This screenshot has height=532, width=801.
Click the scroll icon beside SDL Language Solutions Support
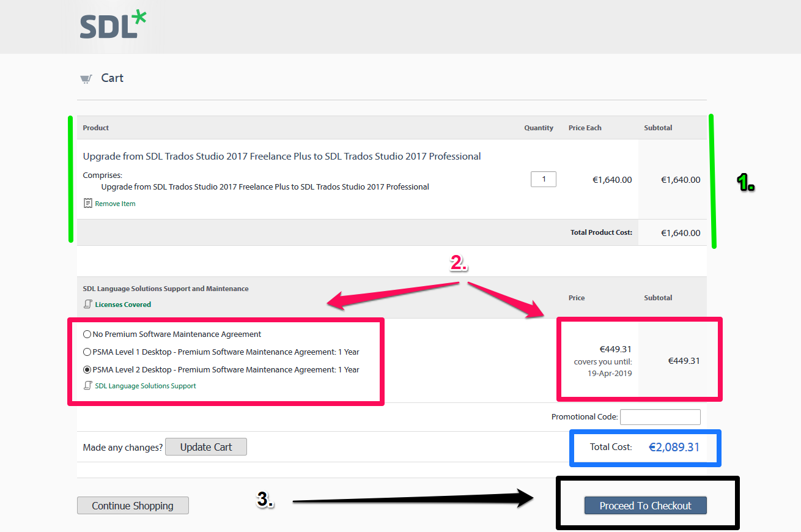click(x=87, y=386)
